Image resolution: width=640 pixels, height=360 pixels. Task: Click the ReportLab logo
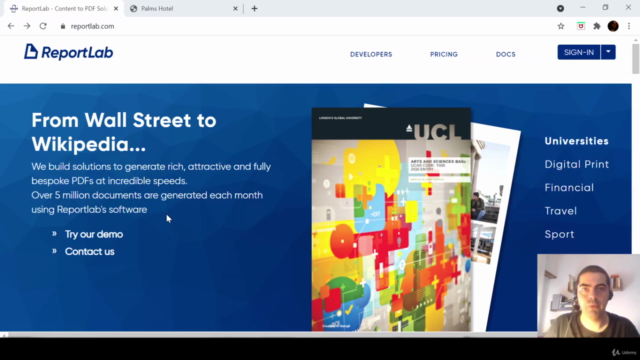(x=68, y=52)
